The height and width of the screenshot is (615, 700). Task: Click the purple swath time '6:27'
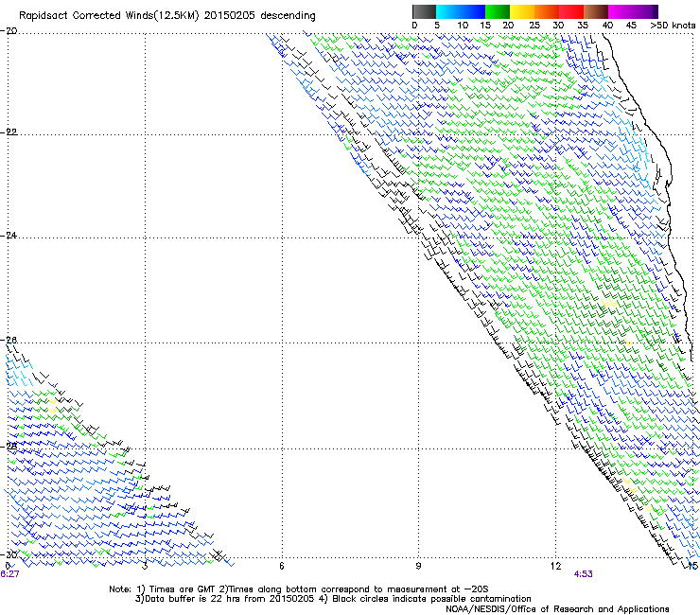9,574
